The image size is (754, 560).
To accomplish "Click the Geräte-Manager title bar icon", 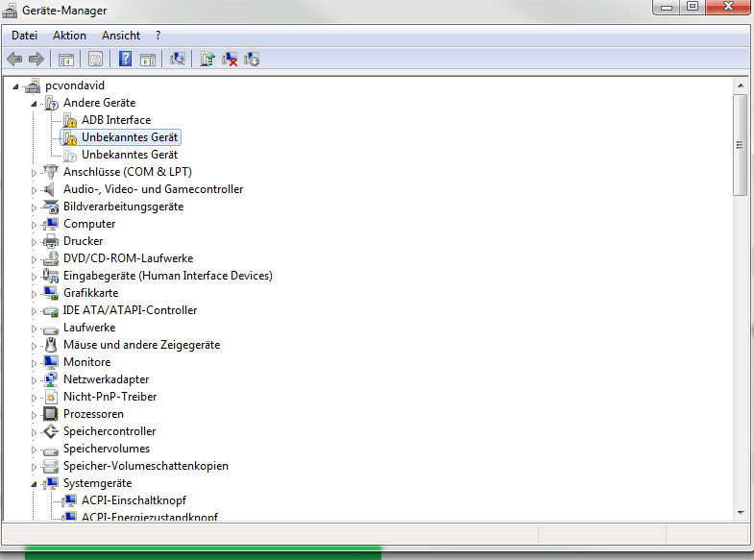I will 10,11.
